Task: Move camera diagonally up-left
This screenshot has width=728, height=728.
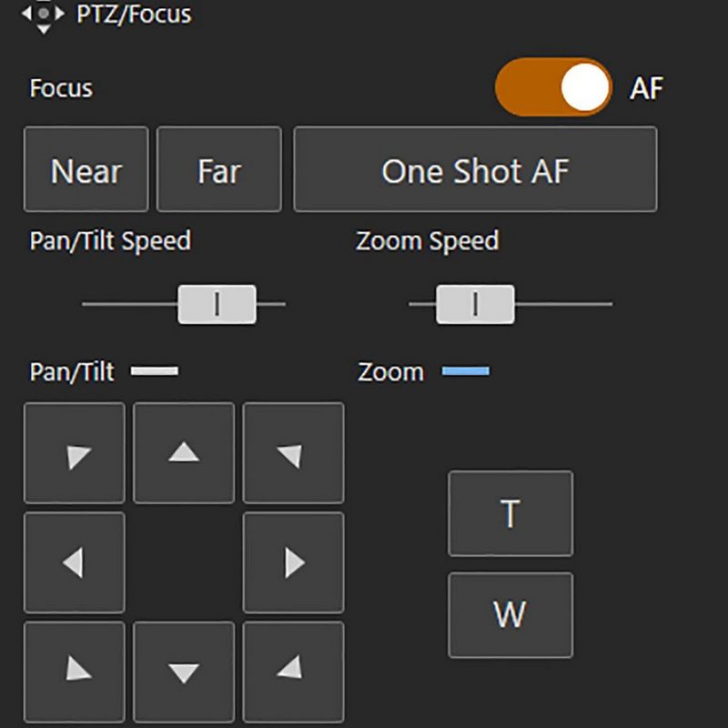Action: pos(74,452)
